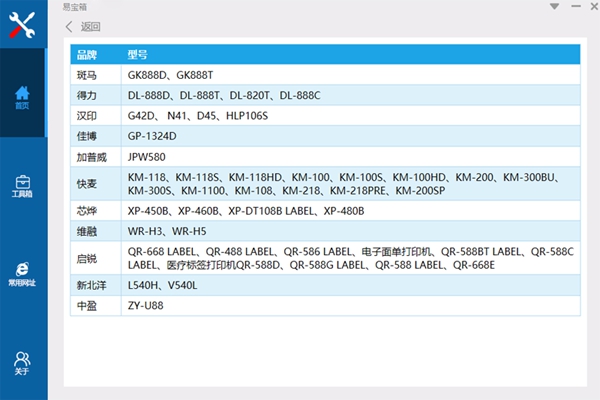This screenshot has width=600, height=400.
Task: Select the 佳博 brand cell
Action: [x=96, y=136]
